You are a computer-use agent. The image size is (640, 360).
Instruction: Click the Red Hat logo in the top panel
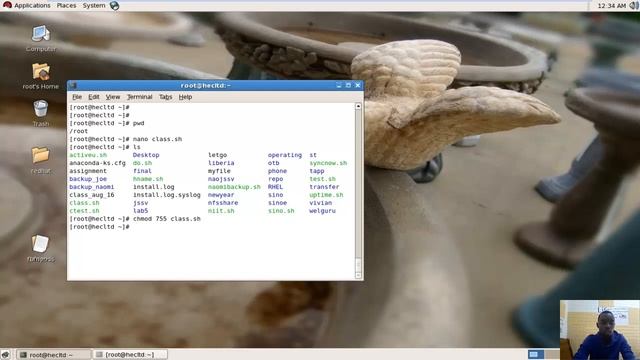click(7, 5)
